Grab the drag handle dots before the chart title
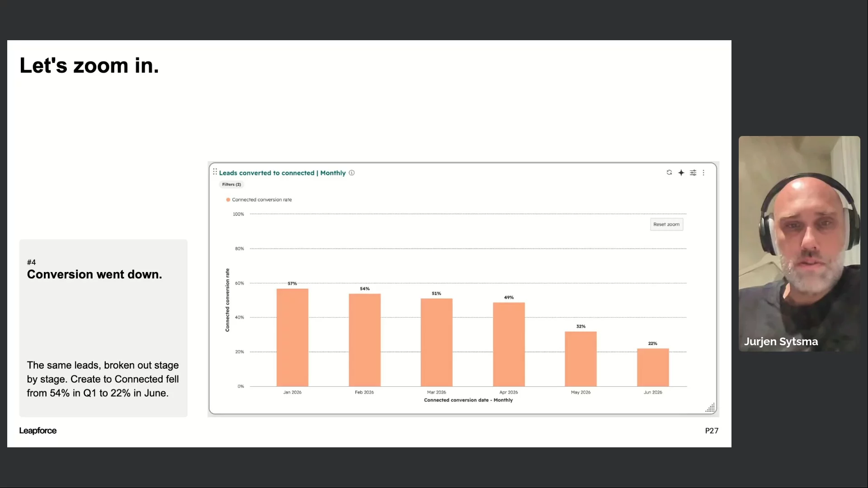Image resolution: width=868 pixels, height=488 pixels. pyautogui.click(x=215, y=172)
